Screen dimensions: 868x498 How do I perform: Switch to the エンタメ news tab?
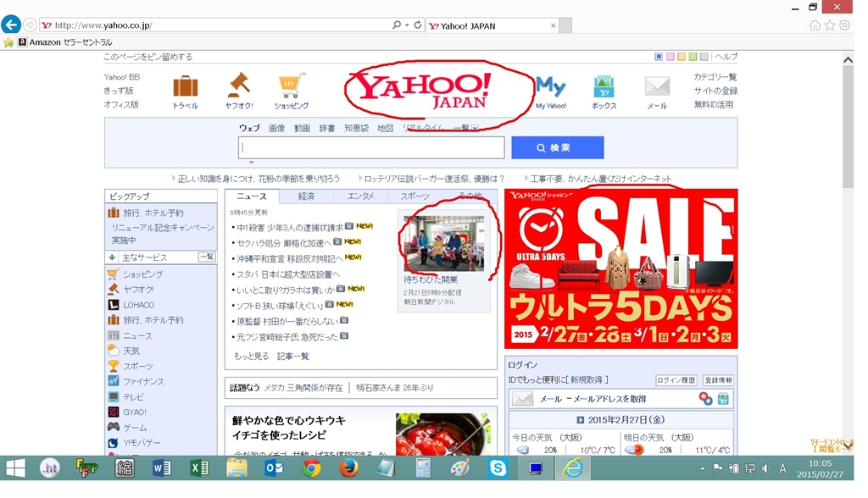(360, 196)
